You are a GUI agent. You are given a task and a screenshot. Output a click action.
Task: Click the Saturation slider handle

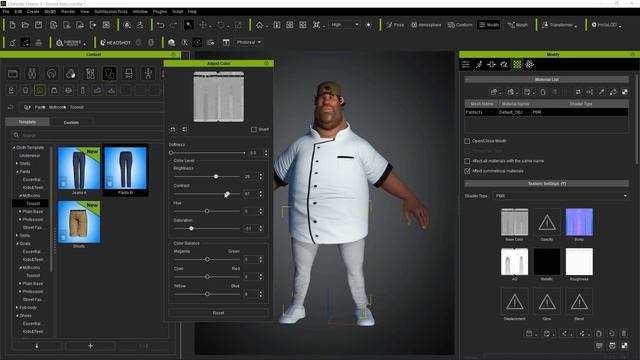pyautogui.click(x=191, y=228)
